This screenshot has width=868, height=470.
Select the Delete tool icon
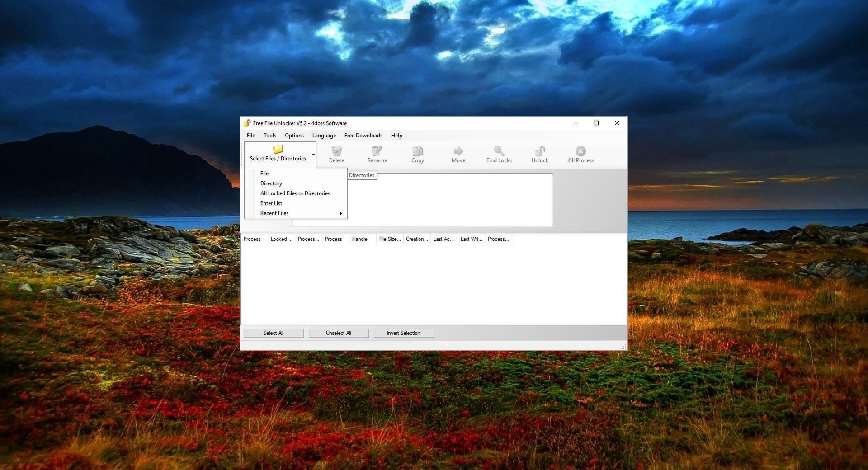click(336, 152)
